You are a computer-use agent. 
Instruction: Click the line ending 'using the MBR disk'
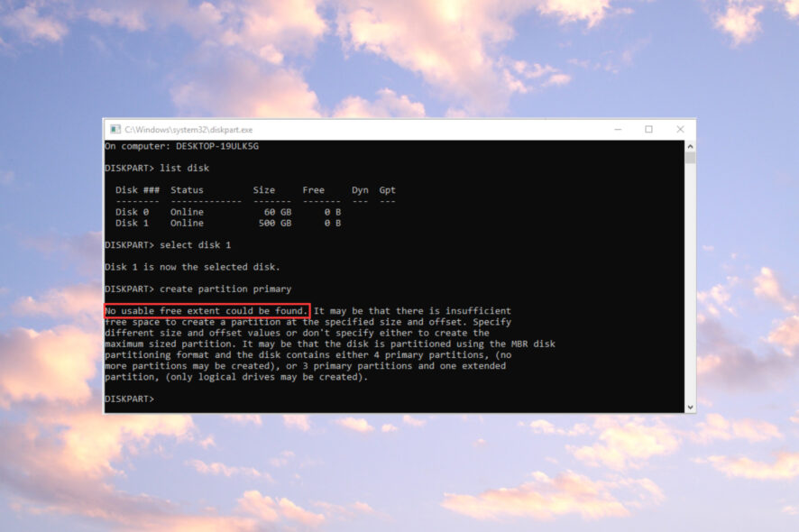[330, 344]
